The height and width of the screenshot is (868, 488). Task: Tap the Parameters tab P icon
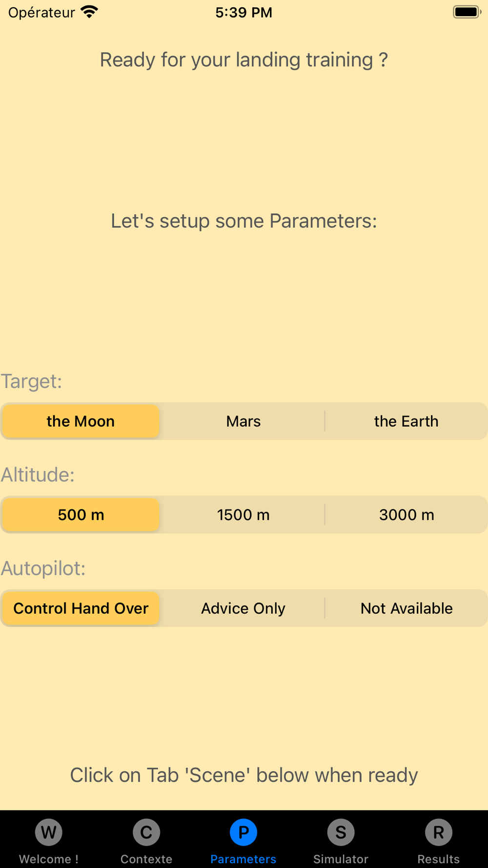244,832
